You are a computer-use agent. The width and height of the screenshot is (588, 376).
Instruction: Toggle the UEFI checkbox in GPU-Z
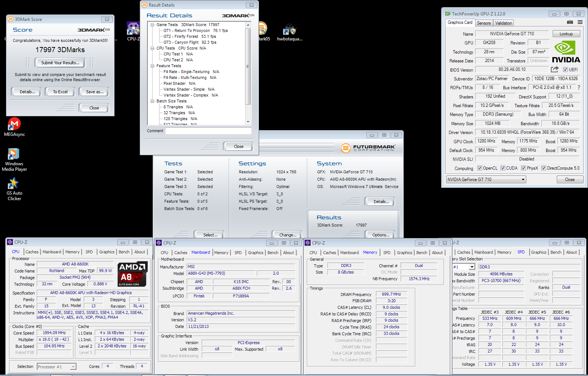566,69
